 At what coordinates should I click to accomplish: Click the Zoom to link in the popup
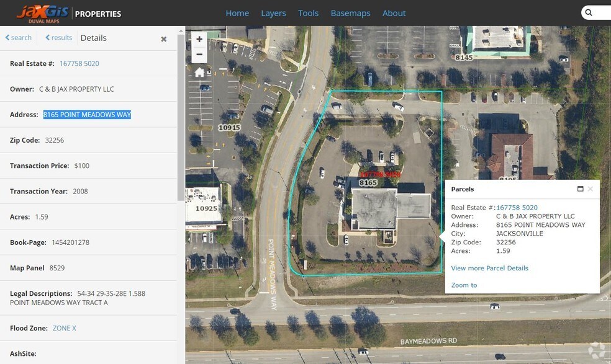tap(464, 285)
